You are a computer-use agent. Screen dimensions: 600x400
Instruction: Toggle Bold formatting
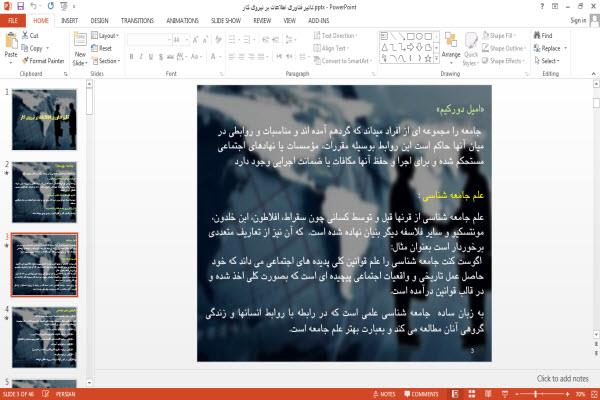(x=132, y=57)
